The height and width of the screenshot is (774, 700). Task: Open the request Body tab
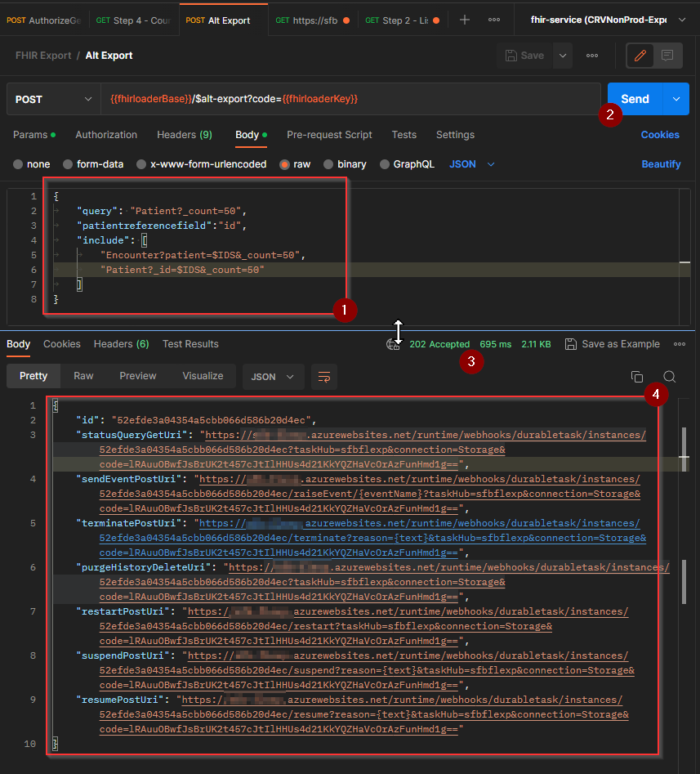coord(251,135)
